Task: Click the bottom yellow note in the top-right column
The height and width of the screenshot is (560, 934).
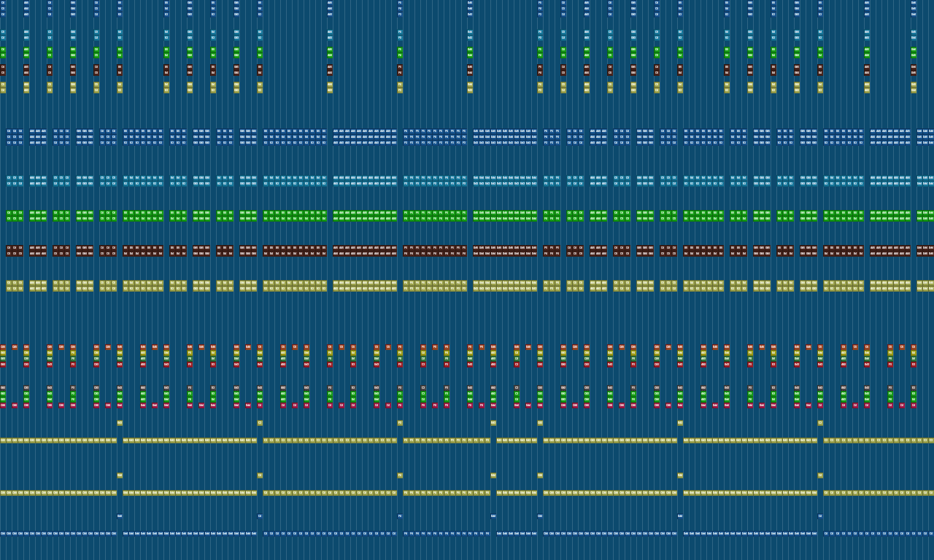Action: point(914,90)
